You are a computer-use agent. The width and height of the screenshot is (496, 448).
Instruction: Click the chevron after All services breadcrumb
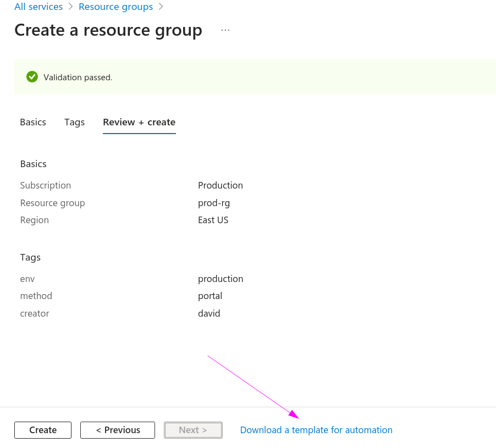[x=70, y=7]
